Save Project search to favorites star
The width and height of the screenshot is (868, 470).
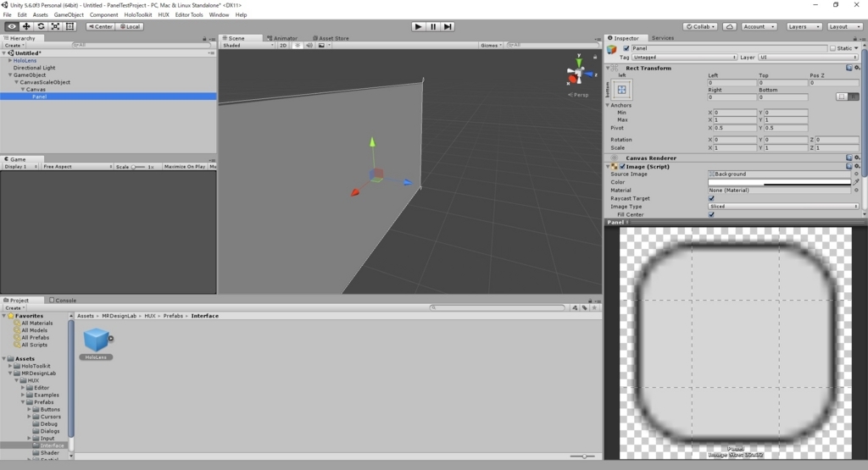pos(594,307)
